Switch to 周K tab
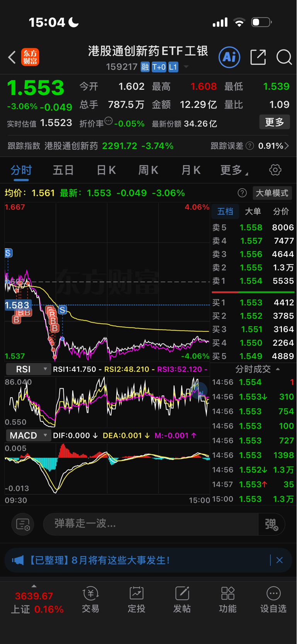The width and height of the screenshot is (297, 644). click(x=148, y=170)
